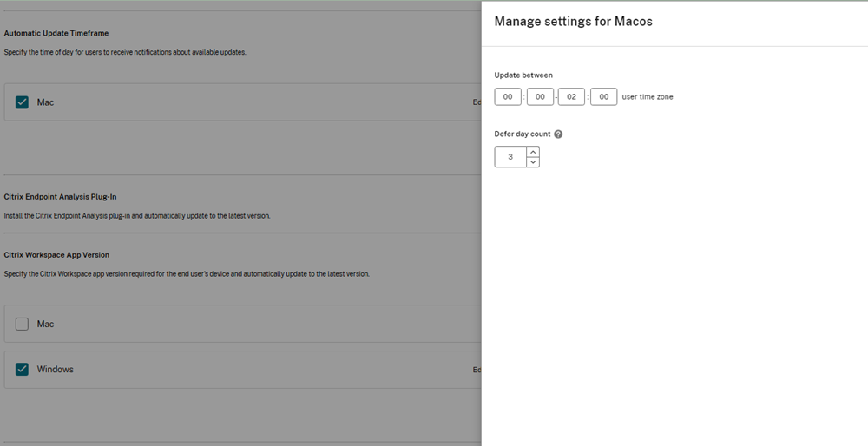Click the Defer day count label text
The height and width of the screenshot is (446, 868).
pos(523,134)
